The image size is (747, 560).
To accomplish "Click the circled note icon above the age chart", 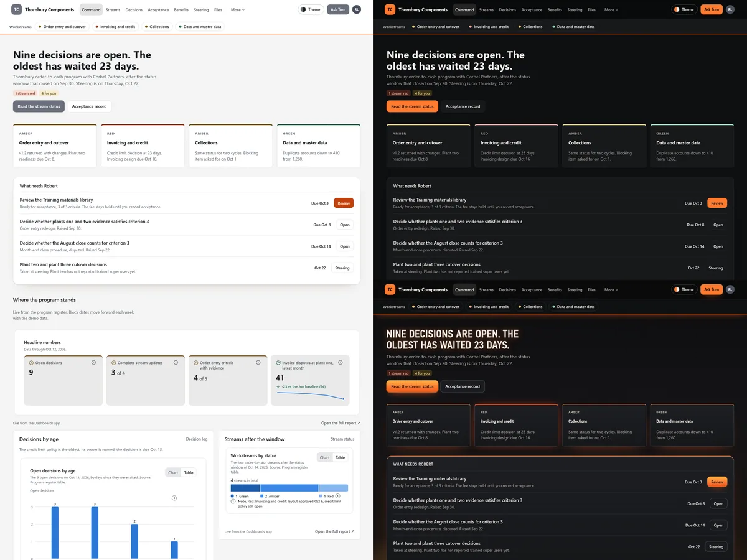I will tap(174, 498).
